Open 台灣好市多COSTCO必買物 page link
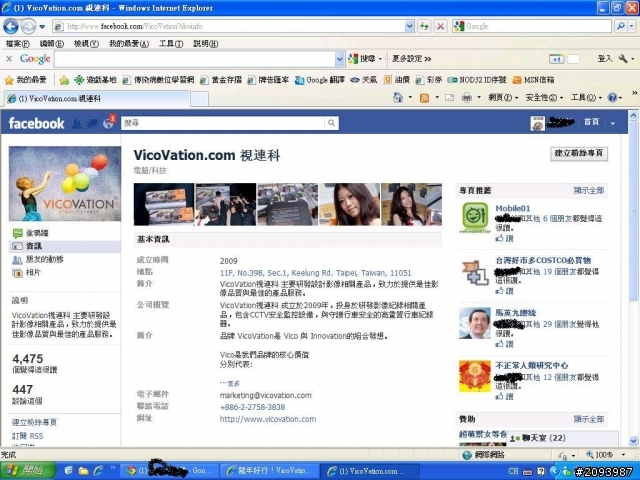Screen dimensions: 640x480 [543, 260]
